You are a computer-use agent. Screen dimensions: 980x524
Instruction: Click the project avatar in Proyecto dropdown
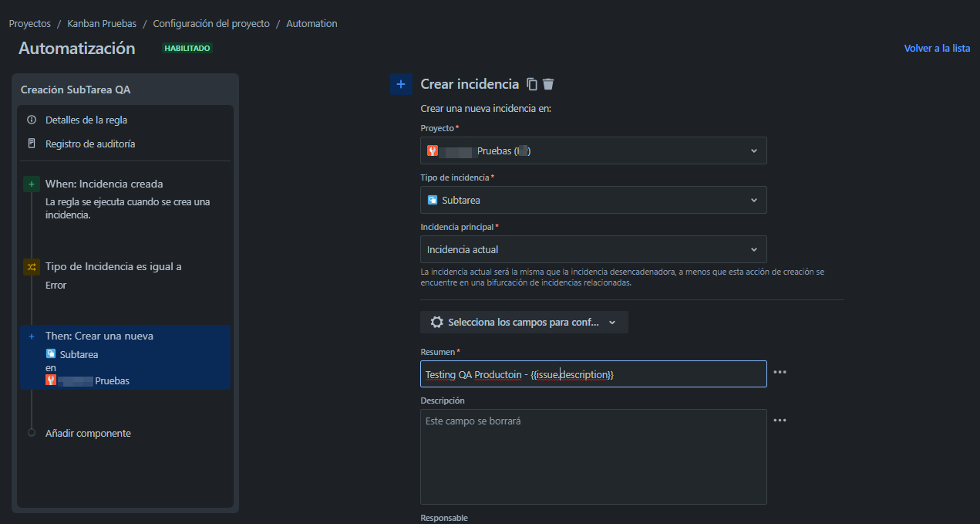pos(433,150)
